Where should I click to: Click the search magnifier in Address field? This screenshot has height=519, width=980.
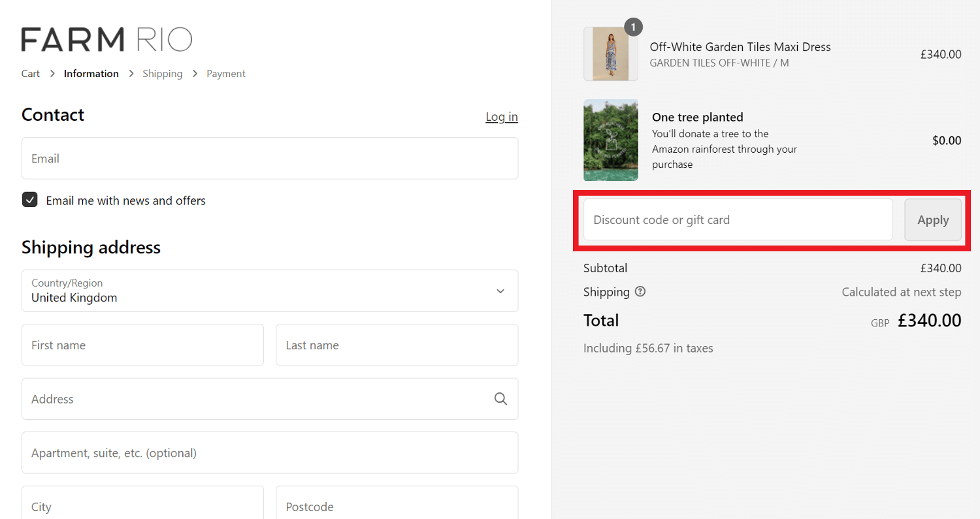500,399
